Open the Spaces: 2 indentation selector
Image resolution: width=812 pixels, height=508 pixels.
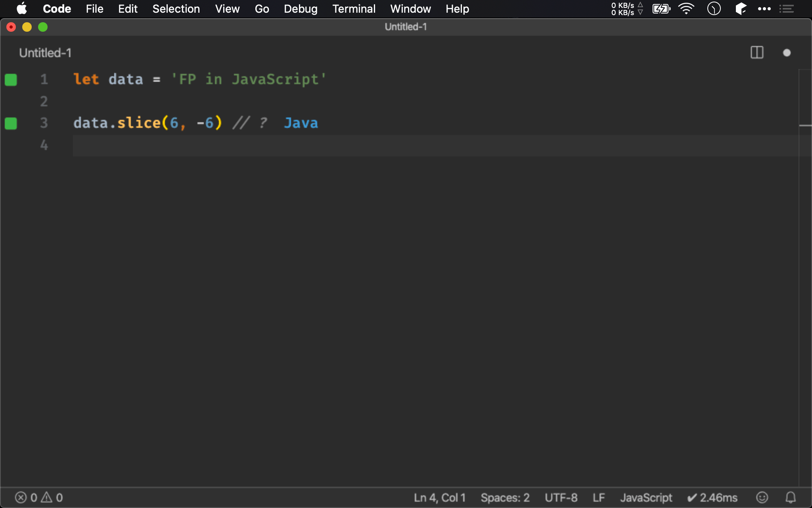pos(505,497)
